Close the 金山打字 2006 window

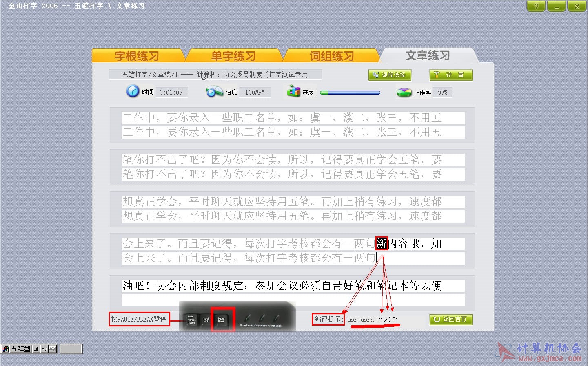tap(577, 6)
